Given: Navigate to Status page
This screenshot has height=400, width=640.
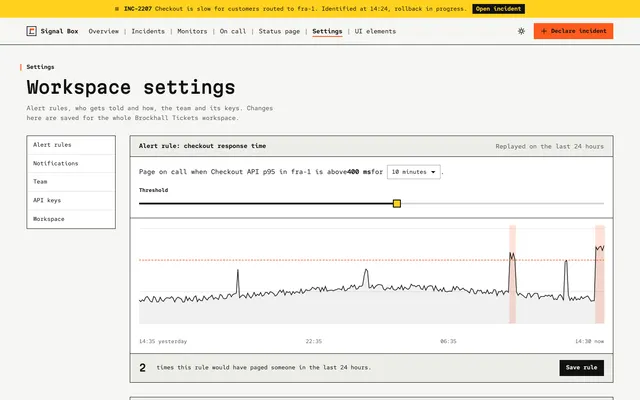Looking at the screenshot, I should 279,31.
